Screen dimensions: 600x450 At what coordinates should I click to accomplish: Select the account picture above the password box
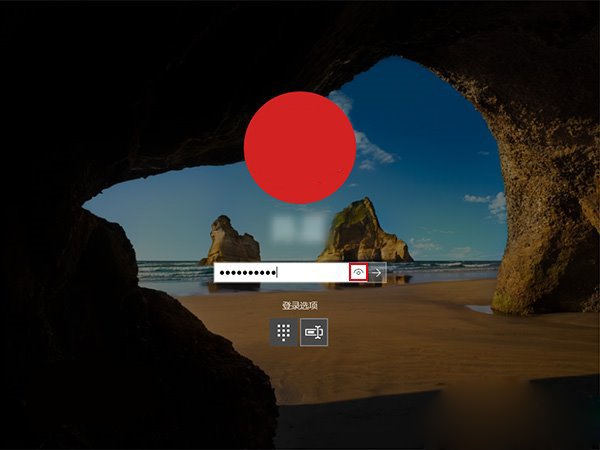(300, 147)
